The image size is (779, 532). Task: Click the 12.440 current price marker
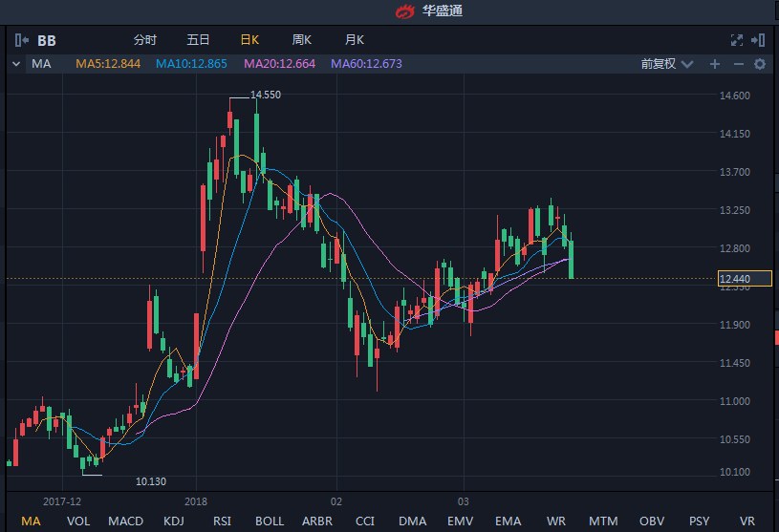pos(733,278)
